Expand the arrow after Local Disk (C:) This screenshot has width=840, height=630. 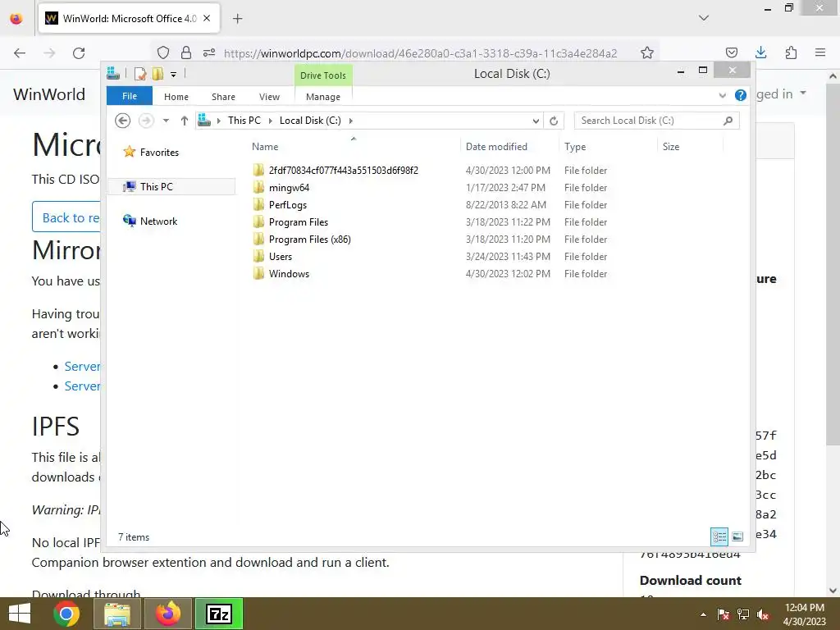[x=351, y=121]
